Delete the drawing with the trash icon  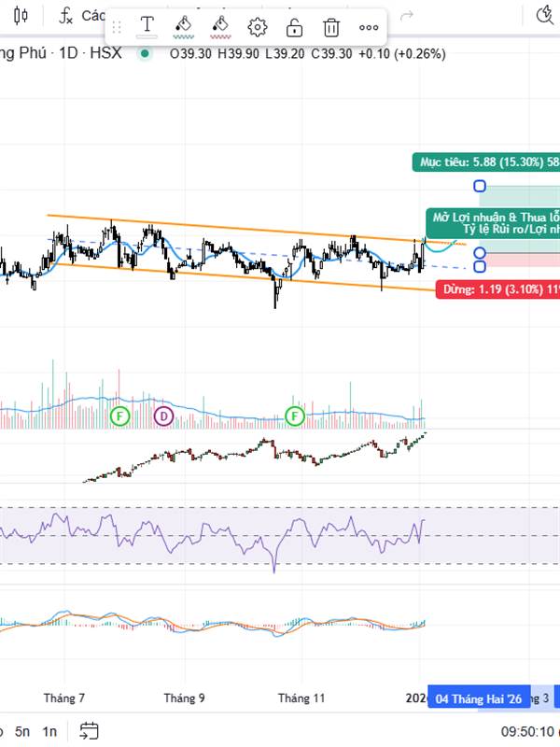331,28
